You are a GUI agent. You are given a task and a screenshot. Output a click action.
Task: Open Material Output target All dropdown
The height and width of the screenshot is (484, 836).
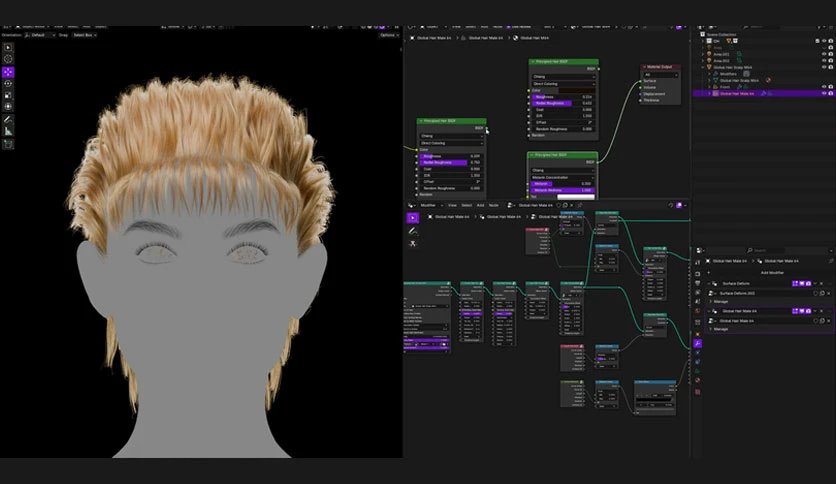click(x=661, y=75)
